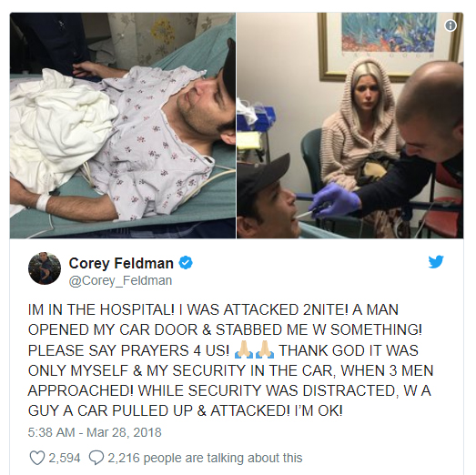Click the line starting 'ONLY MYSELF & MY SECURITY'
Viewport: 476px width, 475px height.
pos(230,370)
